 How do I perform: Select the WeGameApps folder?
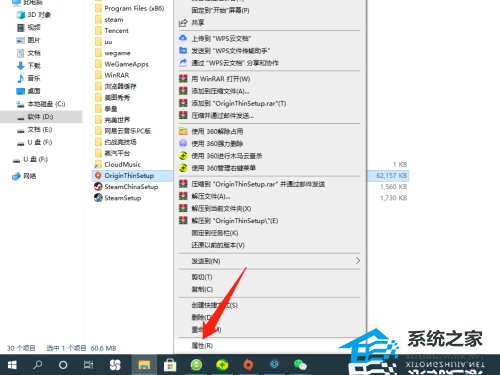[122, 64]
